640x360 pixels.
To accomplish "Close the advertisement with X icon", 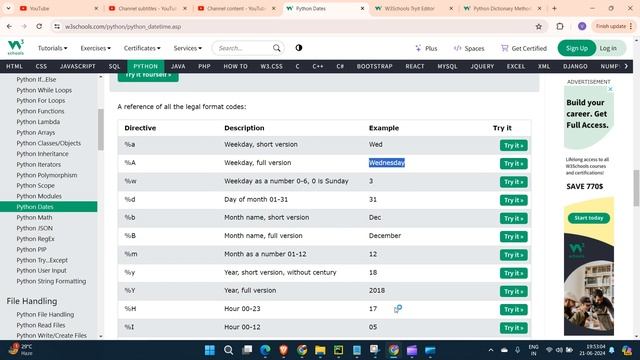I will coord(610,89).
